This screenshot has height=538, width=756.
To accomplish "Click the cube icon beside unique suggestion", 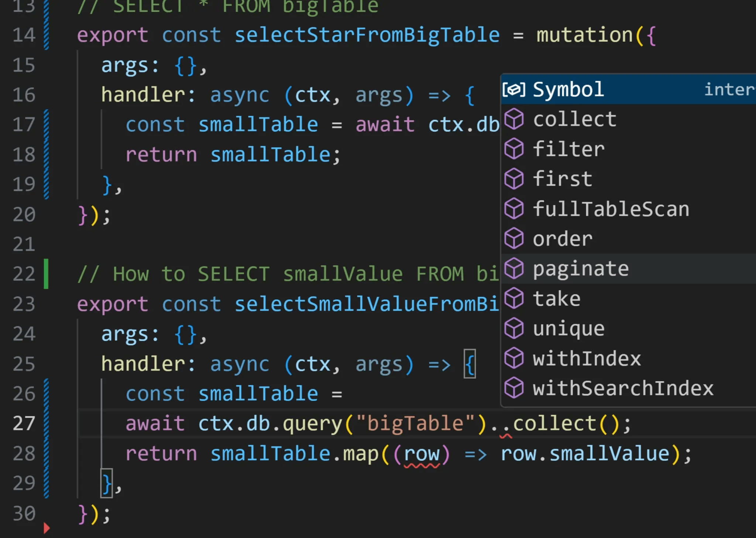I will coord(514,328).
